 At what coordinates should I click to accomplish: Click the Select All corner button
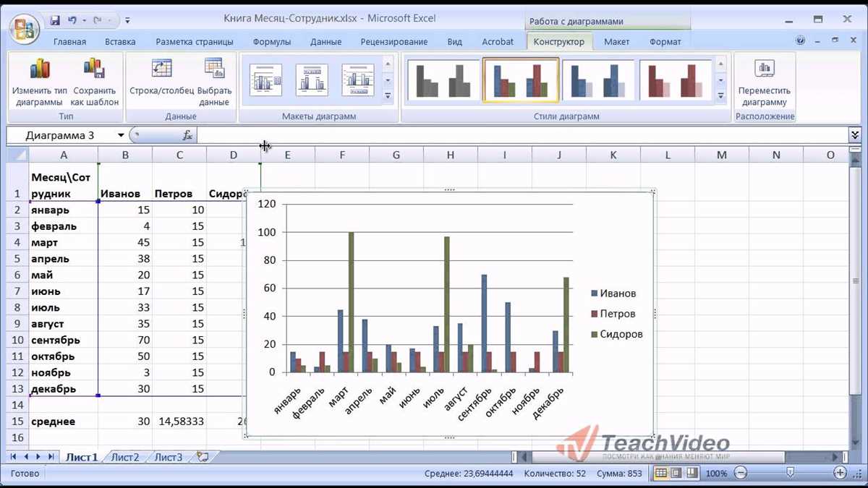(x=17, y=155)
